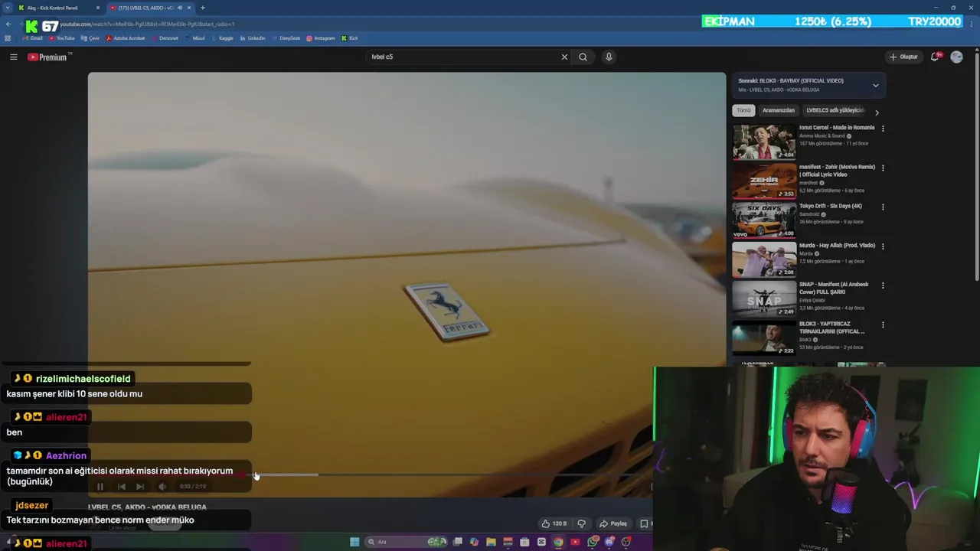Open Murda Hay Allah thumbnail
This screenshot has width=980, height=551.
coord(764,259)
